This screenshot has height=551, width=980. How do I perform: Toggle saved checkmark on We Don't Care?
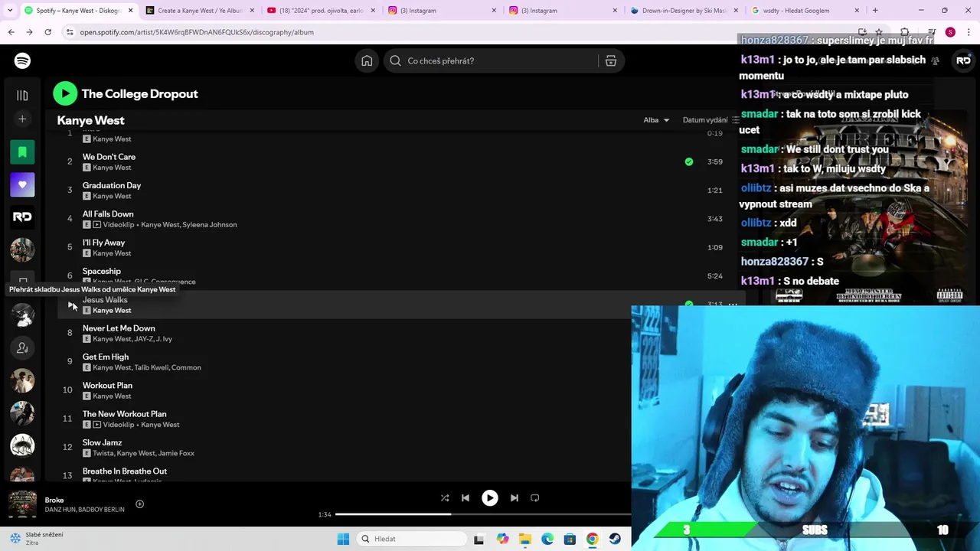tap(689, 161)
